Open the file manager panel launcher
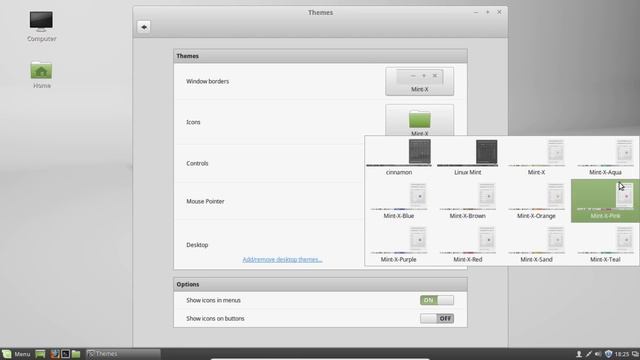Image resolution: width=640 pixels, height=360 pixels. click(76, 354)
